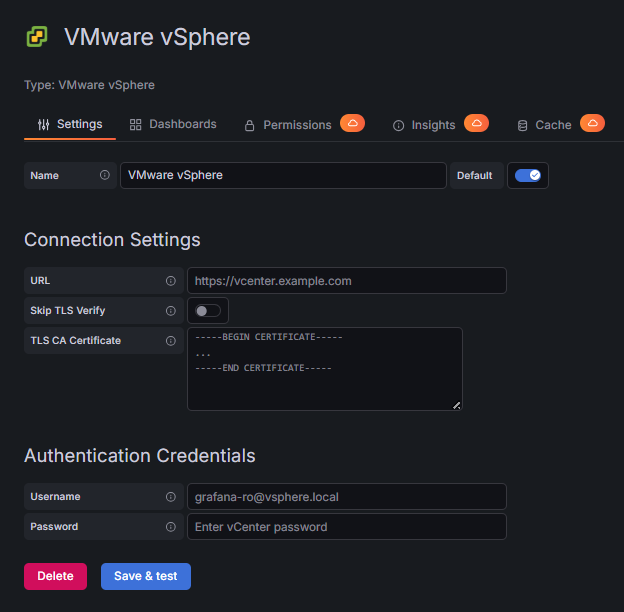The image size is (624, 612).
Task: Click the Connection Settings heading
Action: pos(112,240)
